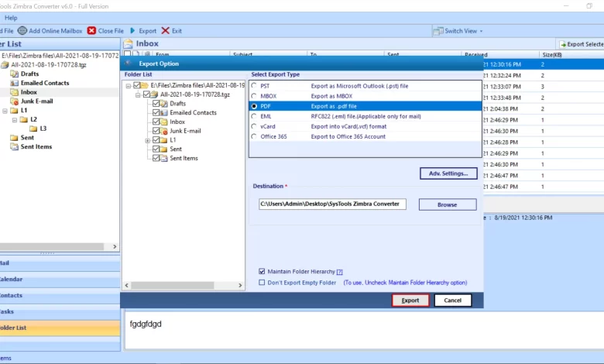Click the blue Export arrow icon in toolbar
Screen dimensions: 604x364
[132, 30]
